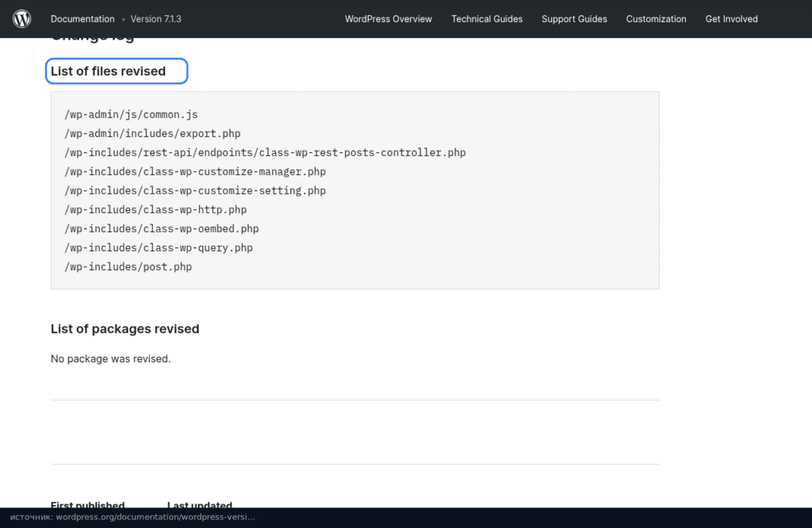This screenshot has width=812, height=528.
Task: Click the /wp-includes/class-wp-oembed.php line
Action: pos(162,229)
